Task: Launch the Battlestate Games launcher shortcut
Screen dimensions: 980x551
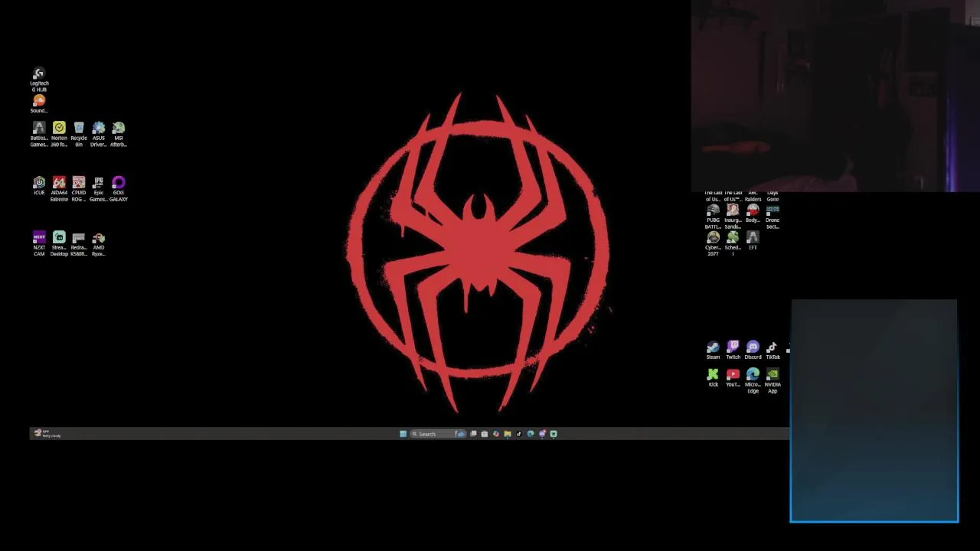Action: (39, 134)
